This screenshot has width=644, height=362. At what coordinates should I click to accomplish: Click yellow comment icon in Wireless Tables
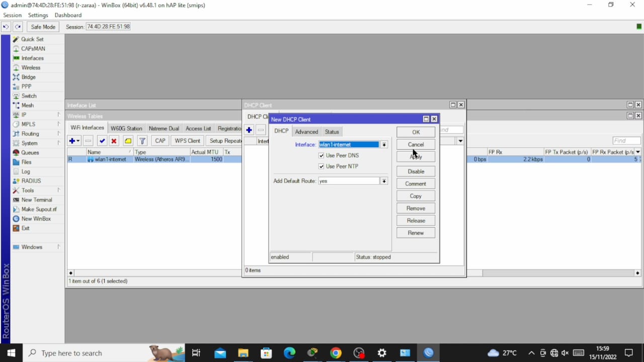(x=128, y=141)
